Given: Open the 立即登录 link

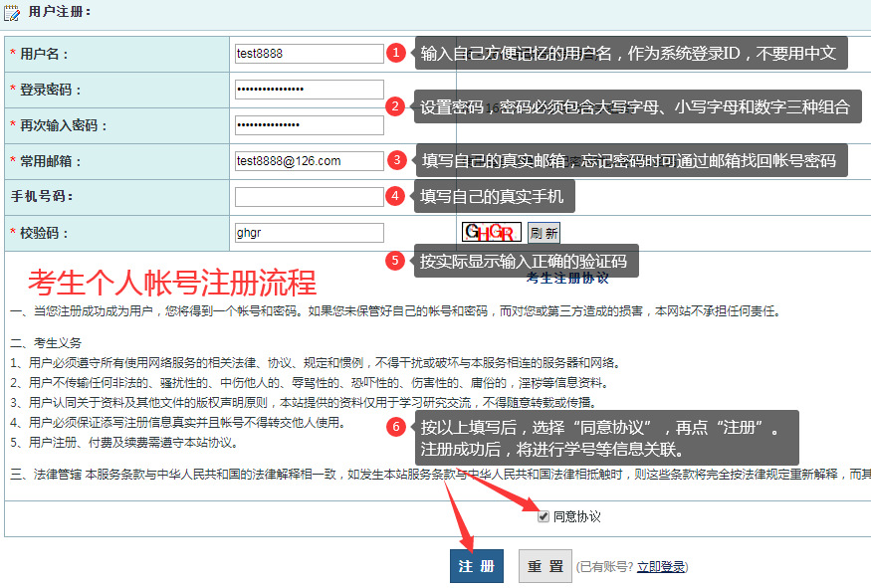Looking at the screenshot, I should tap(661, 567).
